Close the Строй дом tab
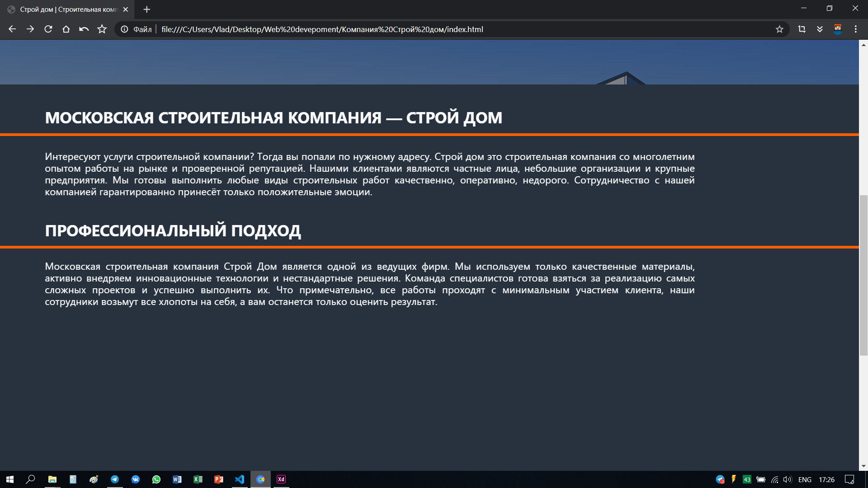Screen dimensions: 868x488 126,9
